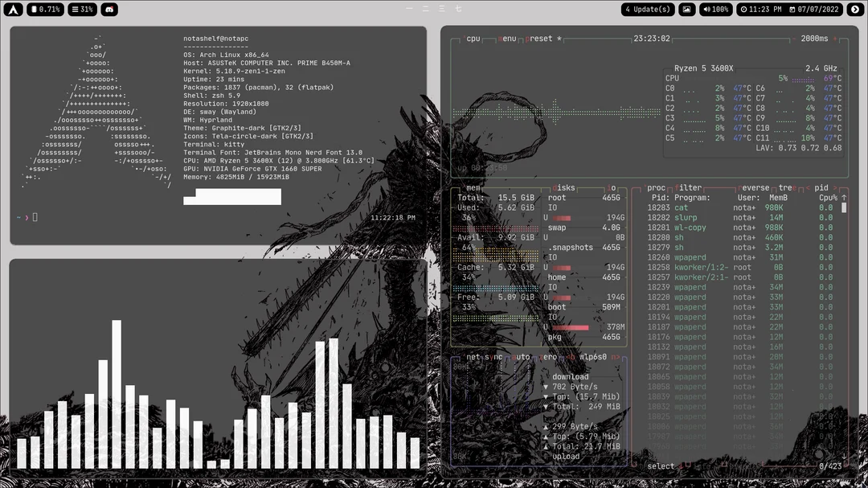Screen dimensions: 868x488
Task: Switch network interface with the n arrow
Action: pyautogui.click(x=616, y=358)
